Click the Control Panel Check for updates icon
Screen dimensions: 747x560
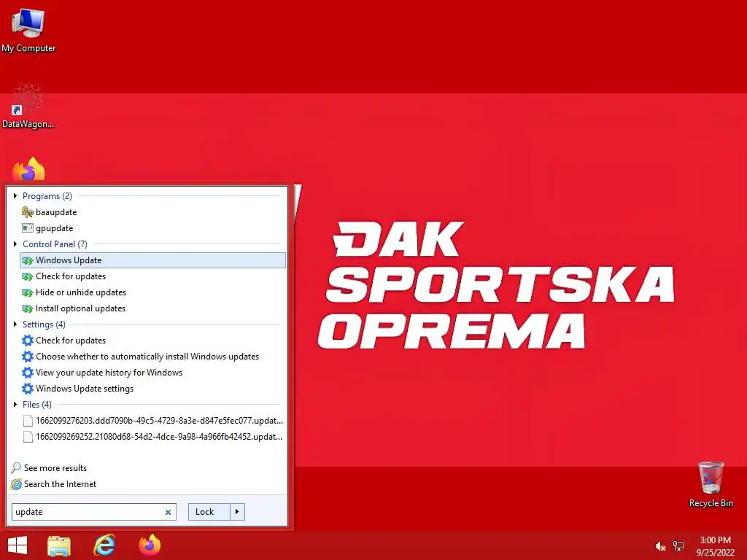pyautogui.click(x=28, y=276)
